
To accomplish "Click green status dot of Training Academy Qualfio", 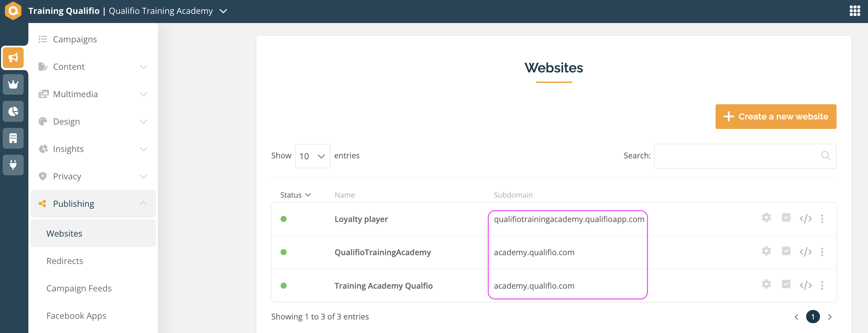I will pos(284,286).
